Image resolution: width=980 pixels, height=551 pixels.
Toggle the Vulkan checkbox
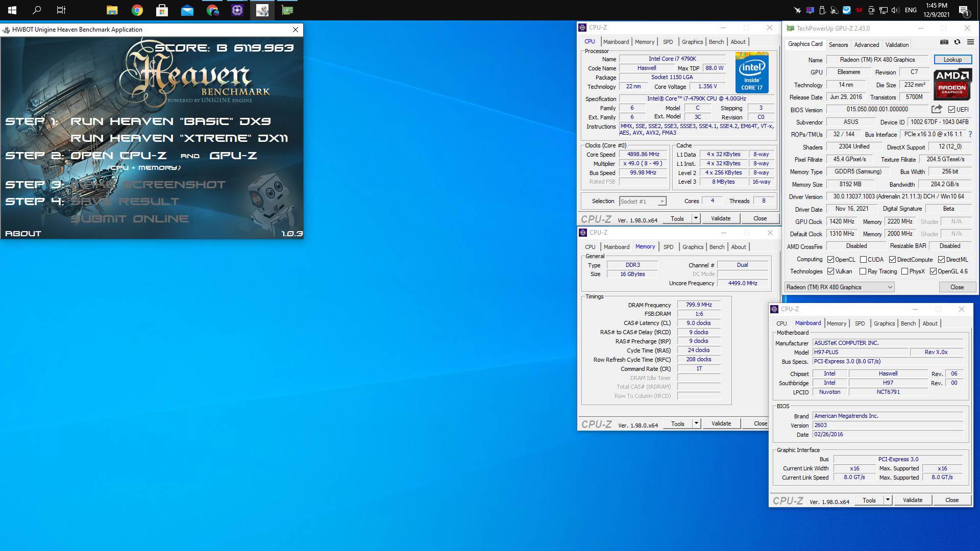tap(830, 271)
